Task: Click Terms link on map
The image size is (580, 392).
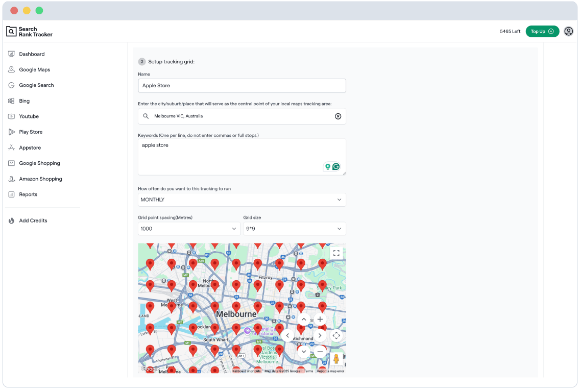Action: 308,371
